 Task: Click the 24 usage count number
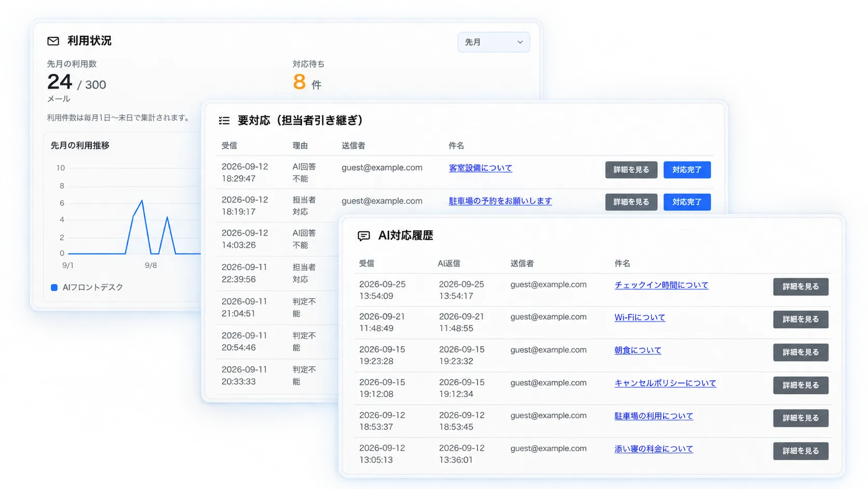pyautogui.click(x=60, y=82)
